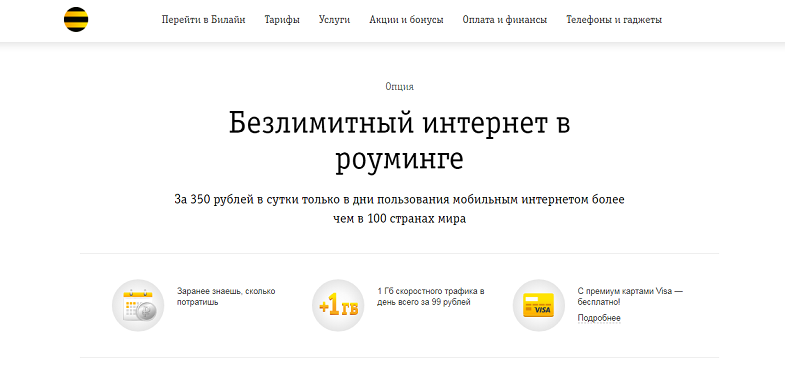Open Оплата и финансы section
Image resolution: width=785 pixels, height=366 pixels.
(x=505, y=20)
